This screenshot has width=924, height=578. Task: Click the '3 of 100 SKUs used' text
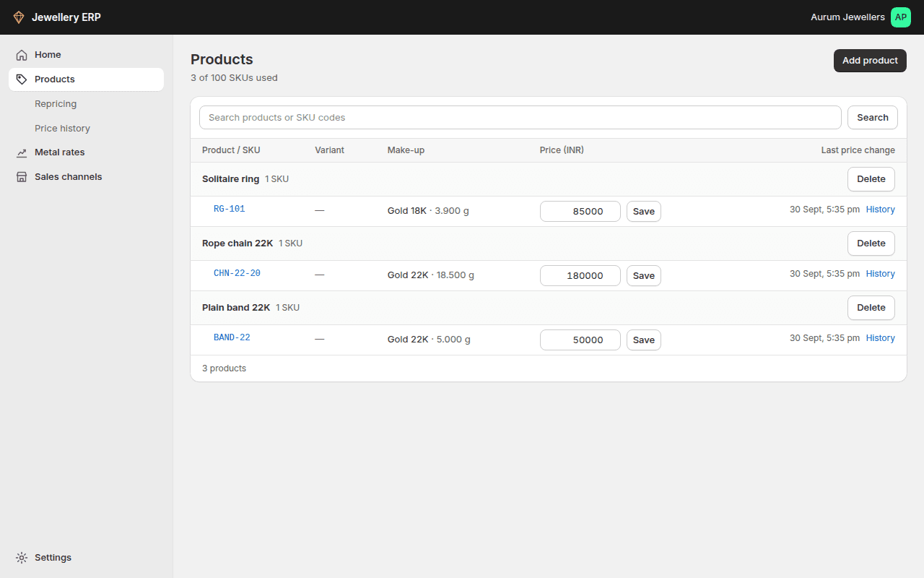coord(234,78)
